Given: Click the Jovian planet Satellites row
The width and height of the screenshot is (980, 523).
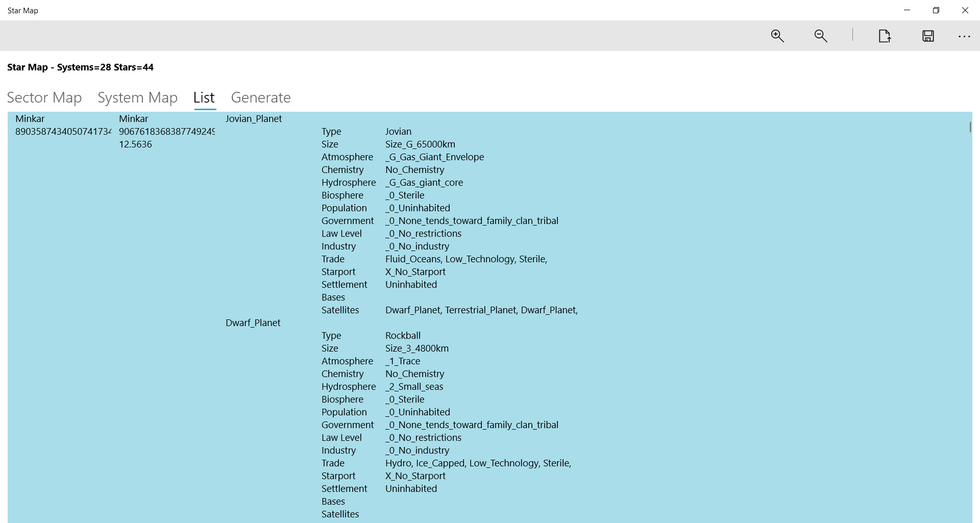Looking at the screenshot, I should (x=450, y=310).
